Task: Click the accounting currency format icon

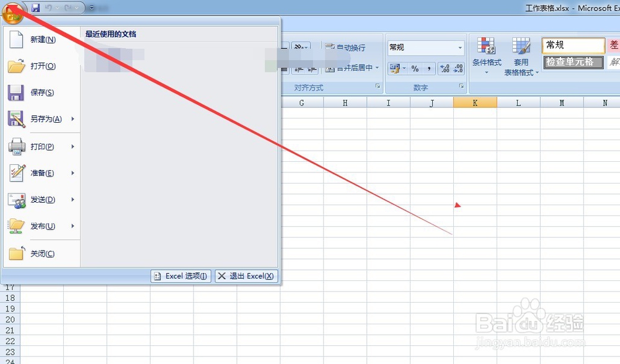Action: tap(394, 68)
